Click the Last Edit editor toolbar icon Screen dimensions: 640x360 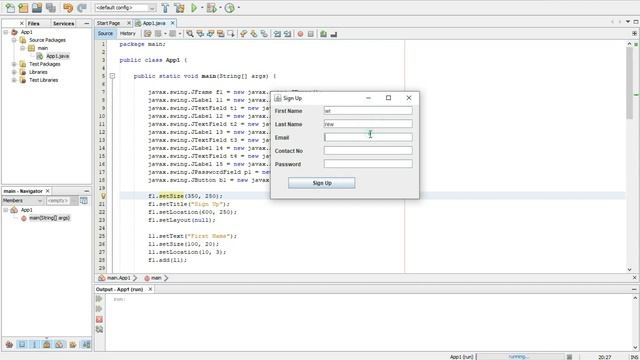coord(148,34)
